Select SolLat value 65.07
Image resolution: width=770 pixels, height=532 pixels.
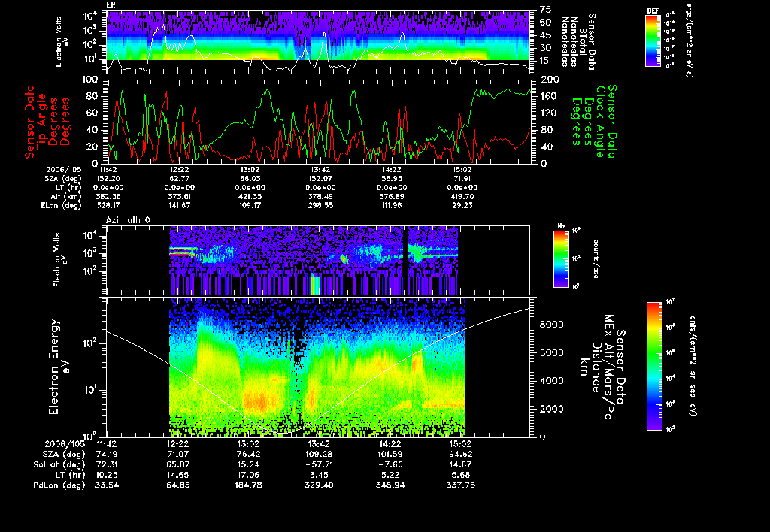pyautogui.click(x=177, y=465)
